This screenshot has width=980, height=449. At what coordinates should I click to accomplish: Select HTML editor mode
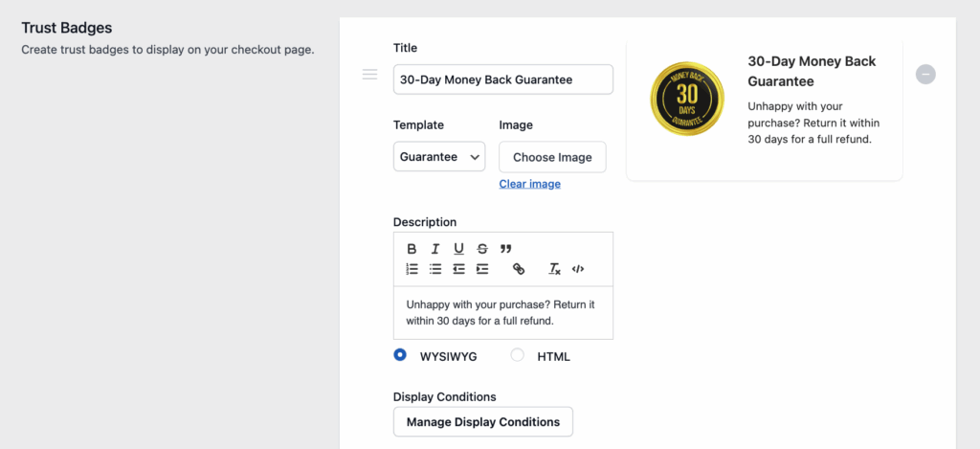(517, 355)
